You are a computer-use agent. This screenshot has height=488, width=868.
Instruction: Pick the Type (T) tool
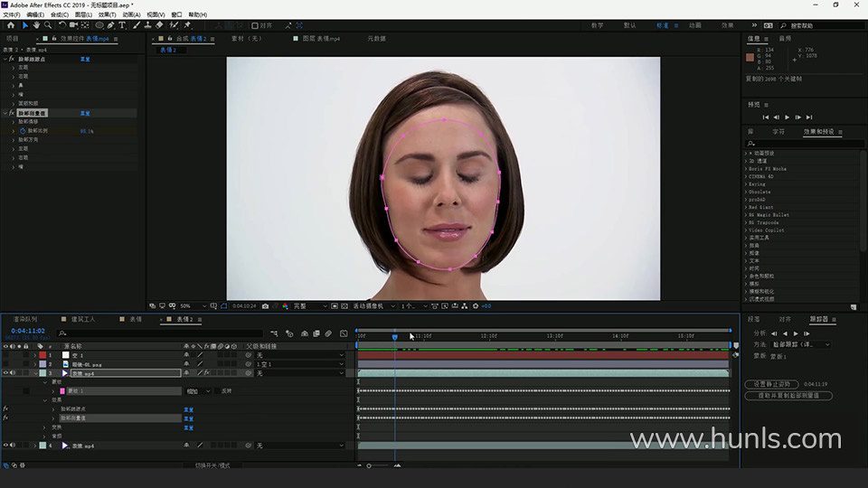[123, 25]
